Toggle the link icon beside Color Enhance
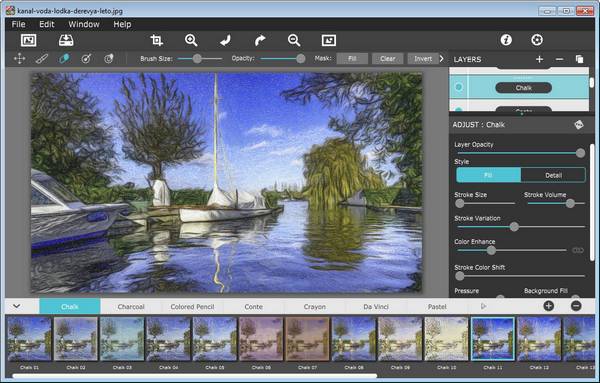Image resolution: width=600 pixels, height=383 pixels. point(578,250)
